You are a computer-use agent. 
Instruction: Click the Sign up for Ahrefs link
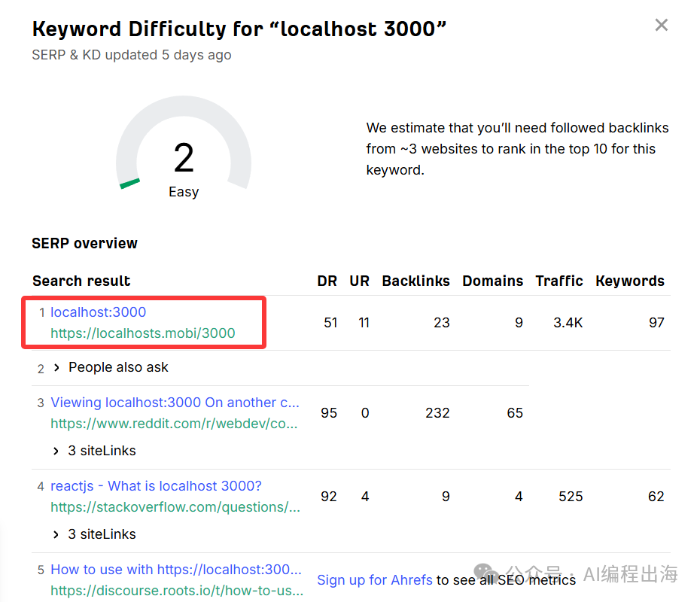[375, 579]
